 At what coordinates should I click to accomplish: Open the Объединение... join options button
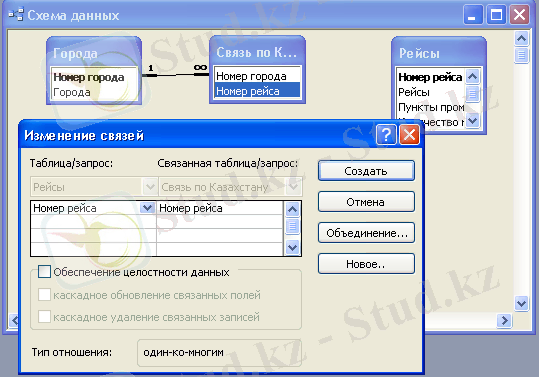point(366,233)
